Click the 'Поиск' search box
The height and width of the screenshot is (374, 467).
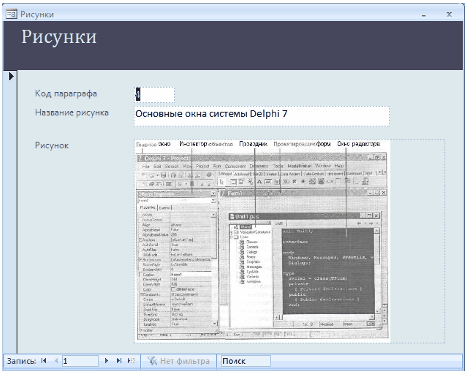pyautogui.click(x=246, y=361)
